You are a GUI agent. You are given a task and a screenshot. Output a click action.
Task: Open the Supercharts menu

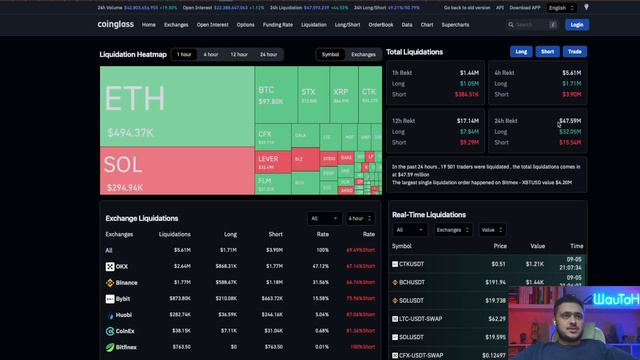click(x=455, y=25)
